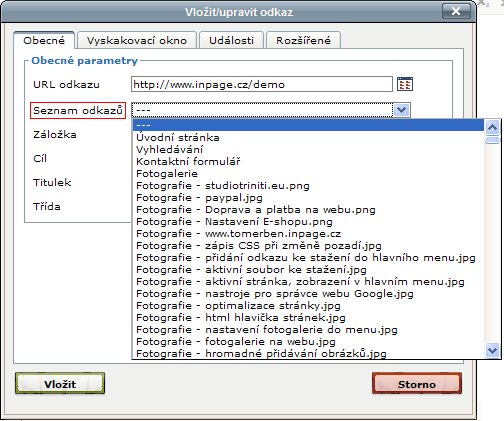Select the highlighted --- empty option
Image resolution: width=504 pixels, height=421 pixels.
click(309, 125)
